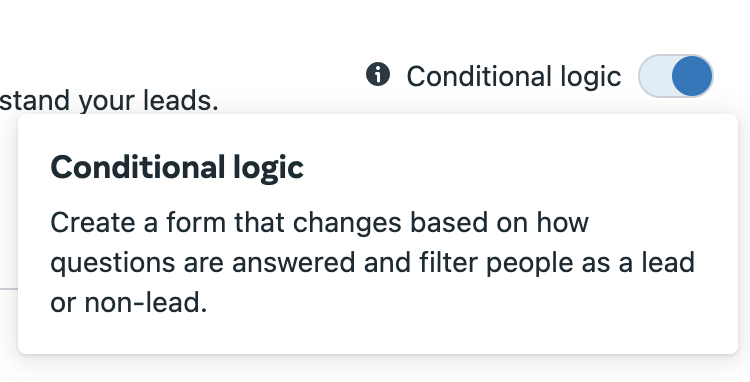Image resolution: width=750 pixels, height=382 pixels.
Task: Click the blue knob of the toggle switch
Action: pos(692,76)
